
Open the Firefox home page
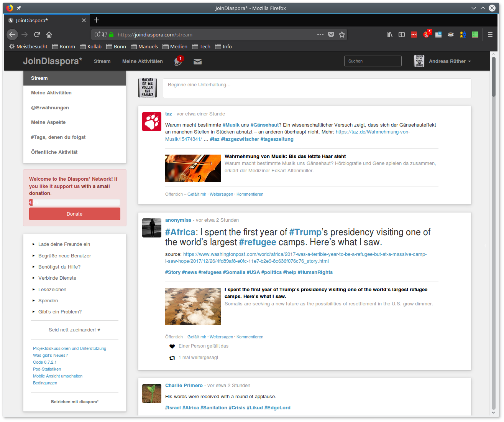[x=49, y=35]
